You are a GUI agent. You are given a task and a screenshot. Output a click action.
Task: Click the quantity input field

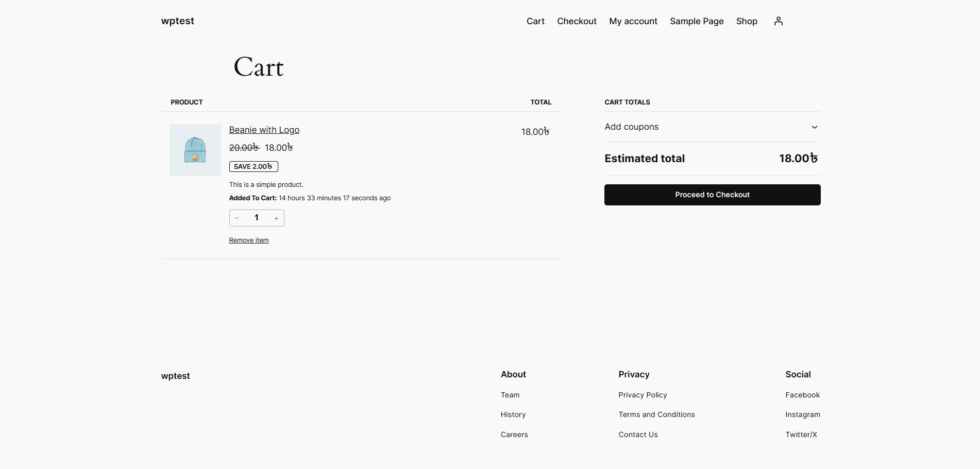(x=257, y=218)
